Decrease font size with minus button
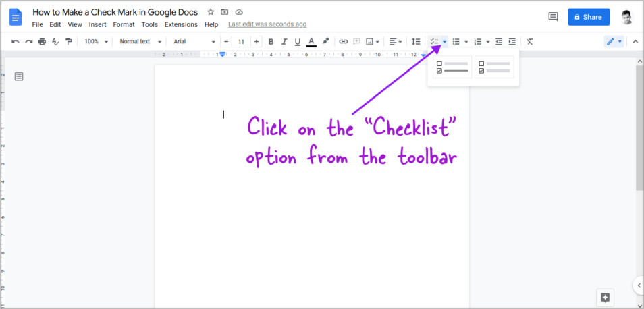 click(226, 41)
